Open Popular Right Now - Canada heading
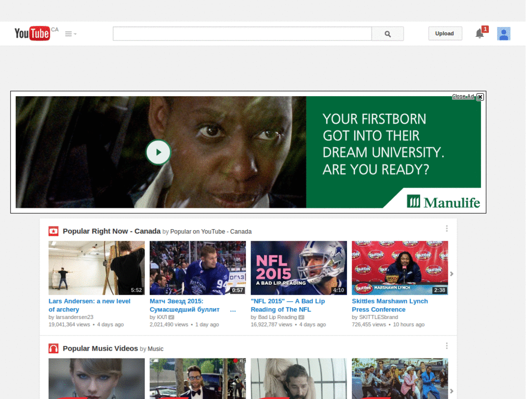Image resolution: width=532 pixels, height=399 pixels. (111, 231)
